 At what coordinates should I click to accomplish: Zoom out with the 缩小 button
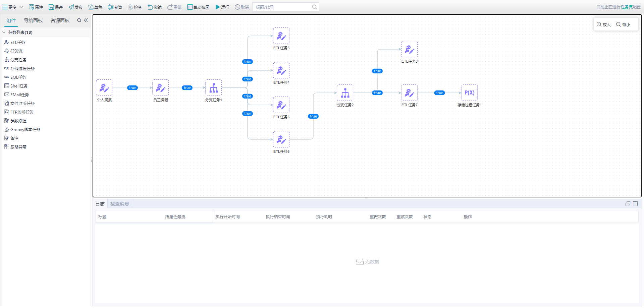pos(623,24)
